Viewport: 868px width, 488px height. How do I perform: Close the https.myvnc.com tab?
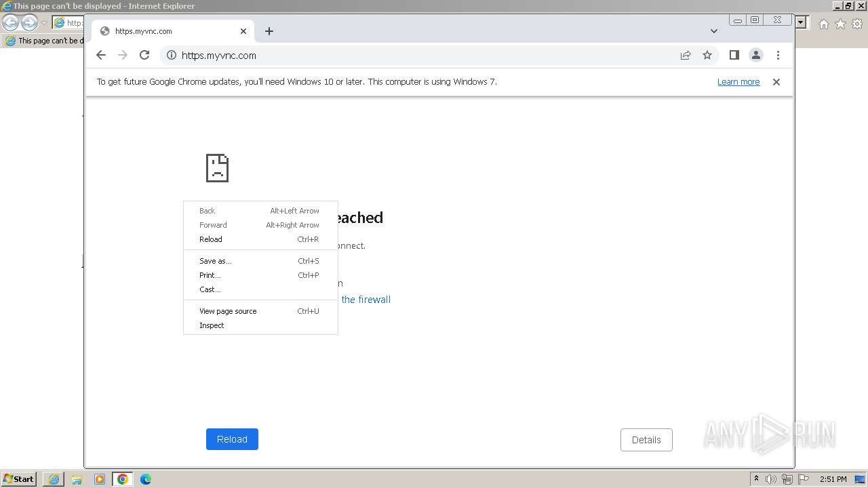pyautogui.click(x=243, y=31)
